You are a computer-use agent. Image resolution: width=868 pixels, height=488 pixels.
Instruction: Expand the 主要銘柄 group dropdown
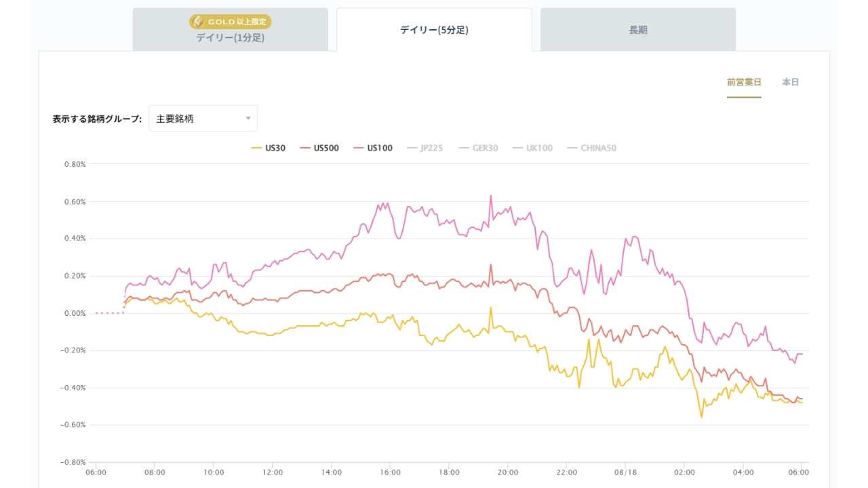(203, 119)
